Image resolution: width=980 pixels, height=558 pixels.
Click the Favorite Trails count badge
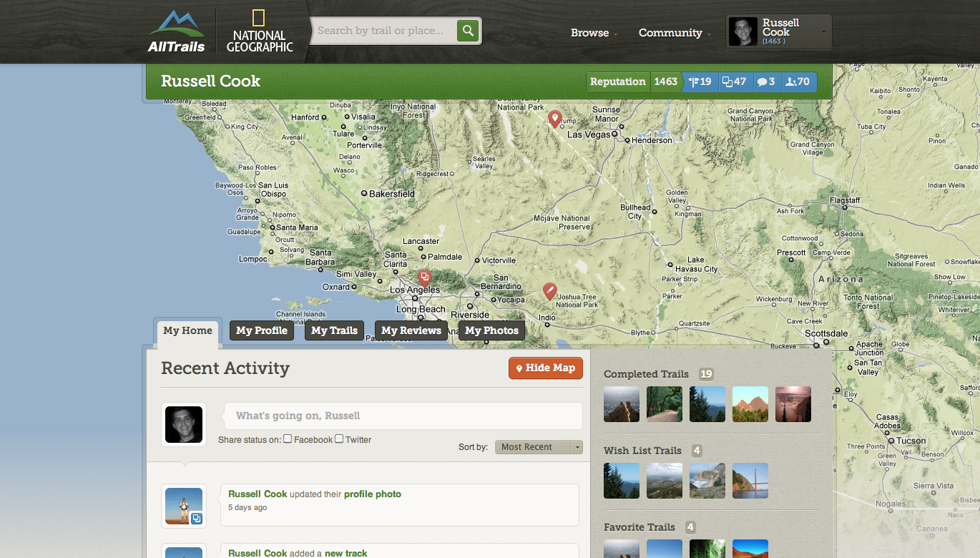690,527
